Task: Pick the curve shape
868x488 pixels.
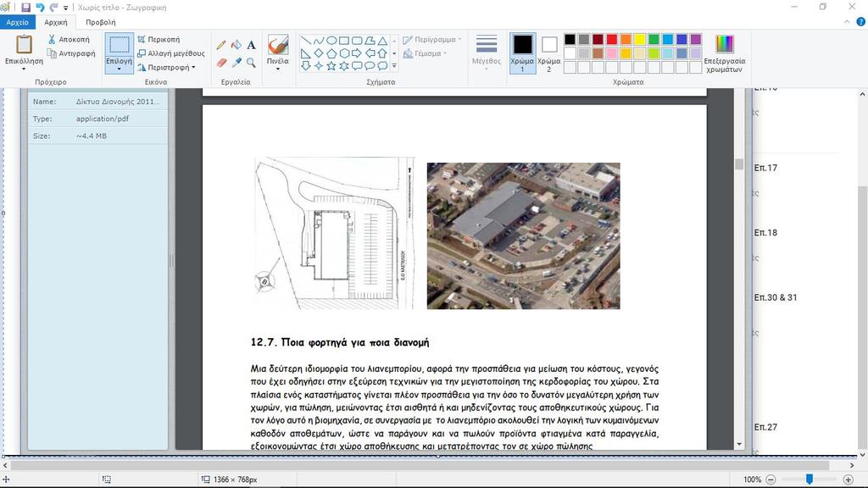Action: coord(319,41)
